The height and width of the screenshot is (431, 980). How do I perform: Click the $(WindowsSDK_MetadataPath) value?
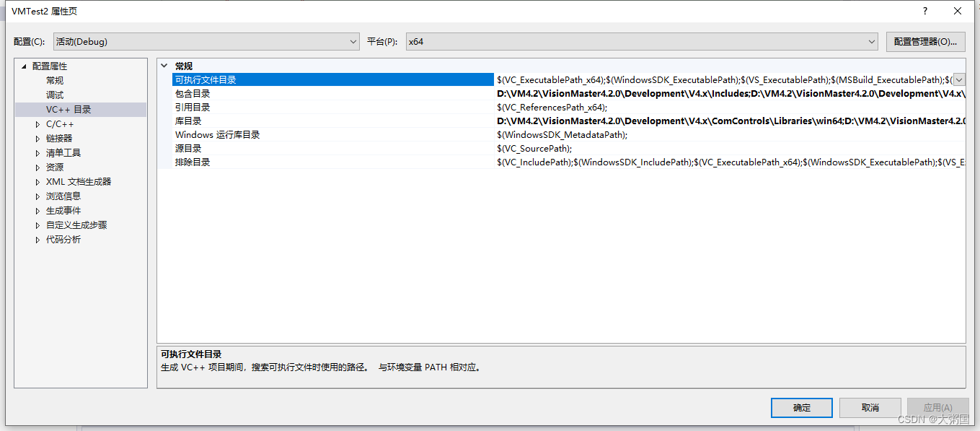(x=562, y=135)
